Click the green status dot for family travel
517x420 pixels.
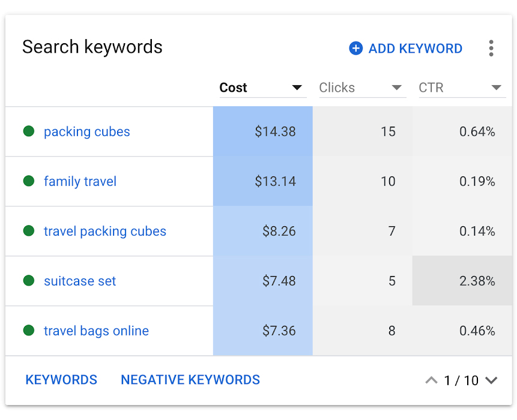coord(29,181)
